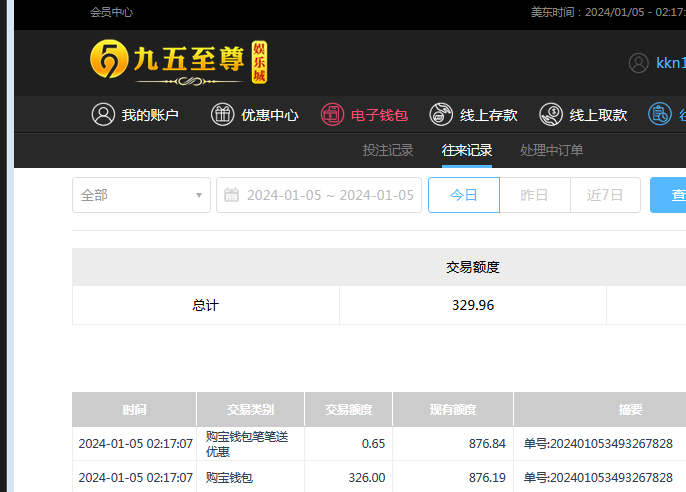The width and height of the screenshot is (686, 492).
Task: Click the user avatar icon beside kkn1
Action: click(639, 63)
